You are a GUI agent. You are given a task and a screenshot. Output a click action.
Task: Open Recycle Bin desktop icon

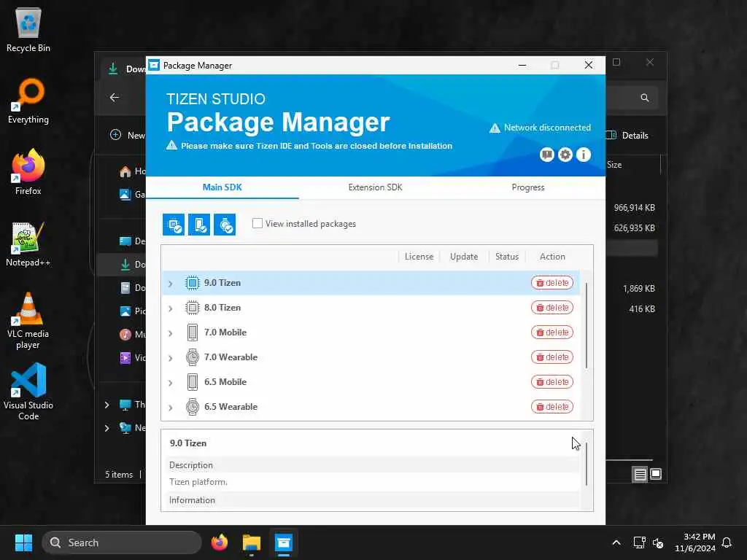pyautogui.click(x=28, y=29)
